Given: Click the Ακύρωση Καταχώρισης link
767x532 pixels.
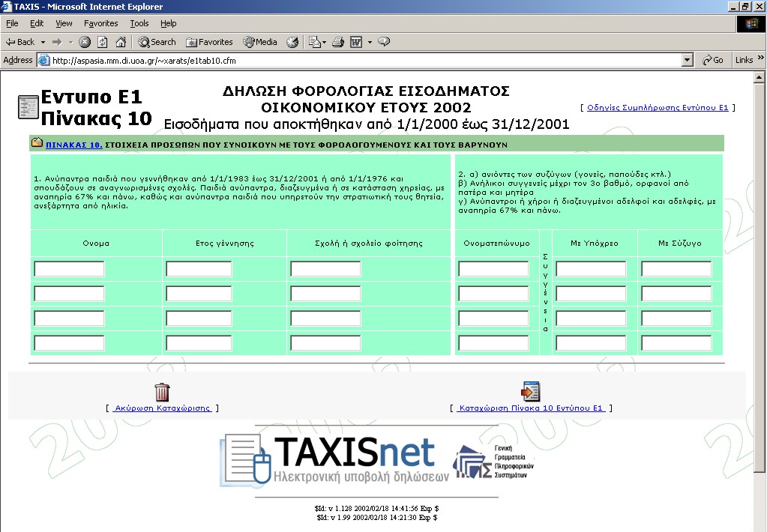Looking at the screenshot, I should point(162,408).
